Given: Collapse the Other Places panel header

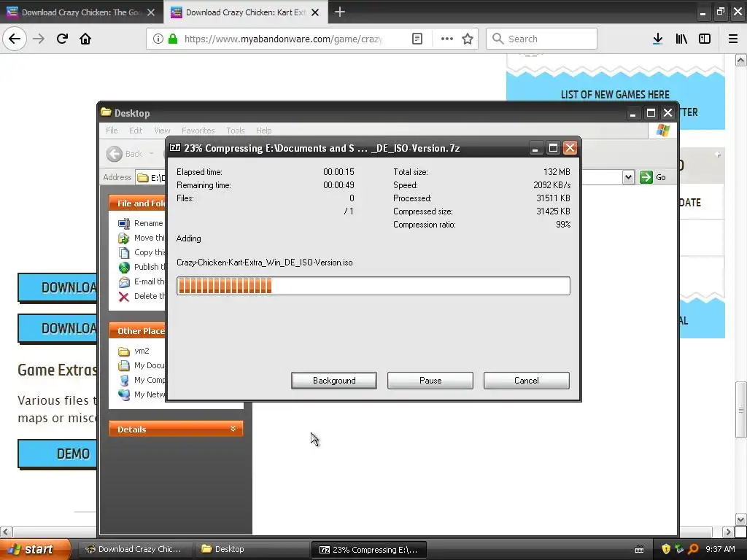Looking at the screenshot, I should (x=136, y=330).
